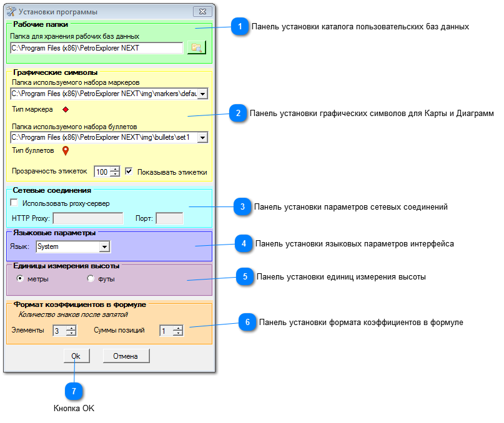
Task: Enable Использовать proxy-сервер checkbox
Action: click(x=14, y=202)
